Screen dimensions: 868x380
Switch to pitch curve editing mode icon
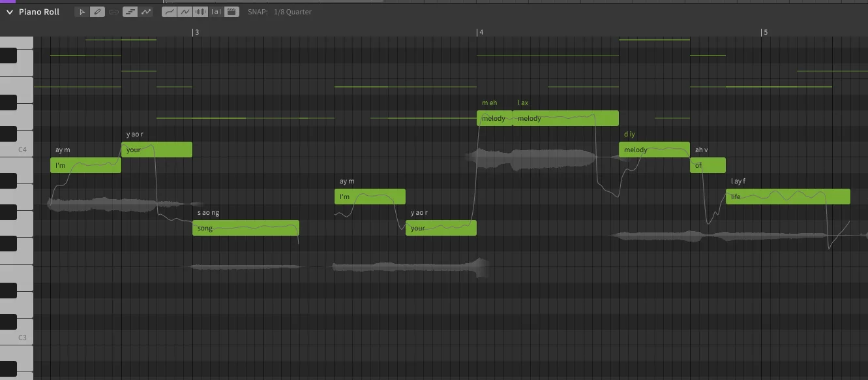[145, 12]
